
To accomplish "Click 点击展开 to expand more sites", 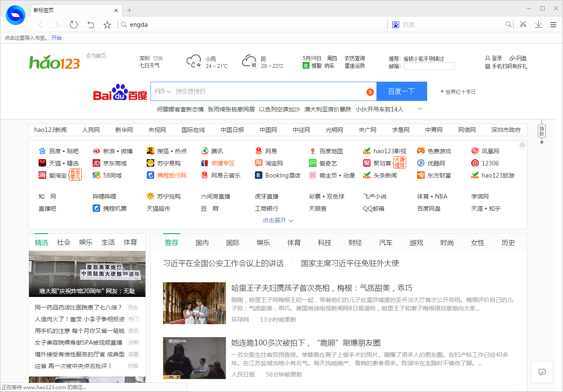I will coord(278,220).
